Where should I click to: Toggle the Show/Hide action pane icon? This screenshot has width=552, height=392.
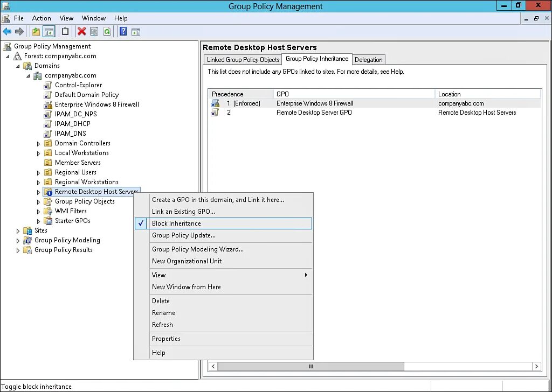pyautogui.click(x=136, y=32)
